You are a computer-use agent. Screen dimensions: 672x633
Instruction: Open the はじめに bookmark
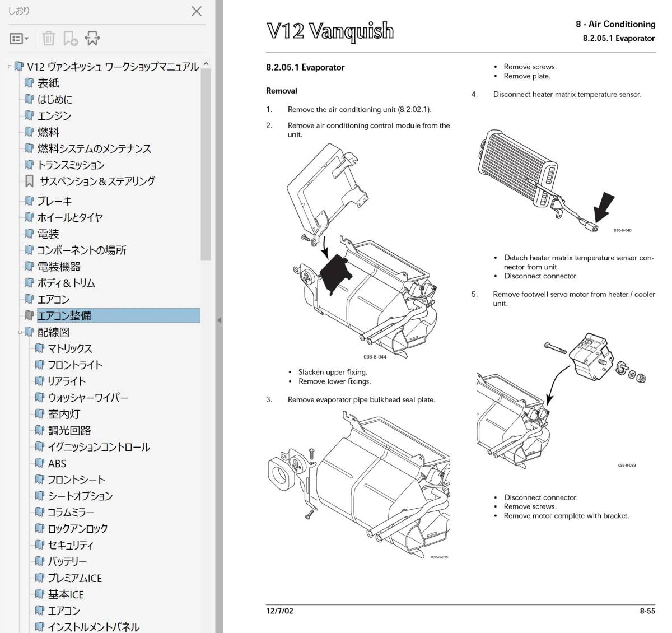[x=54, y=99]
